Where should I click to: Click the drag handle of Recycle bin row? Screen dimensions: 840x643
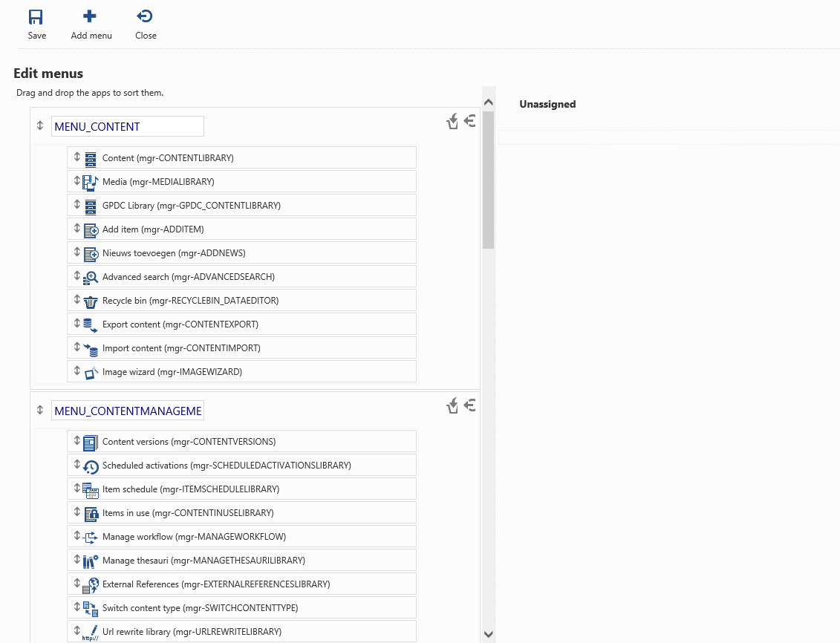[77, 298]
